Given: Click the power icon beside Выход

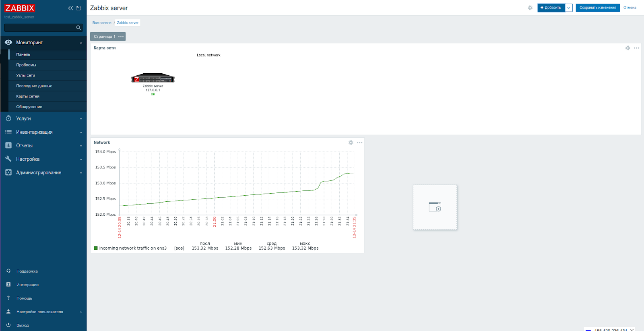Looking at the screenshot, I should point(8,325).
